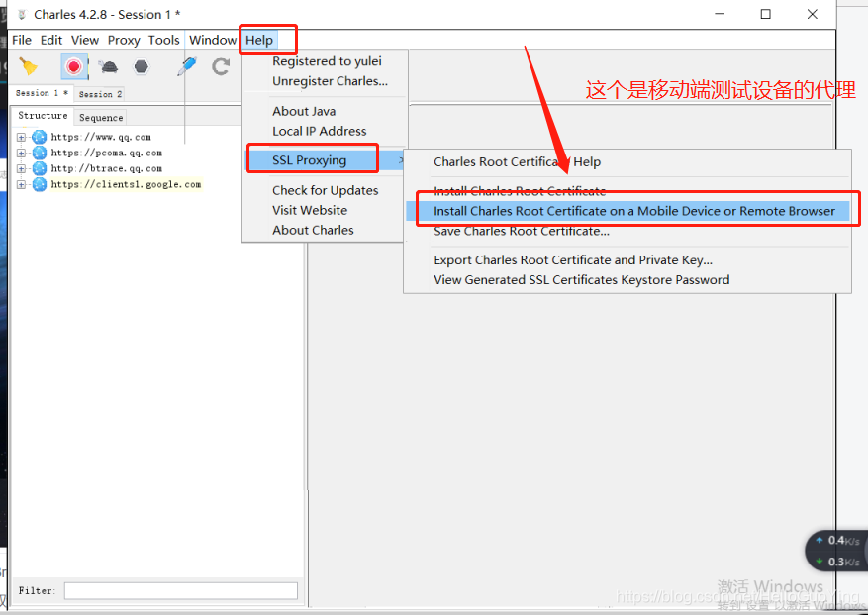Open the Edit menu

[x=50, y=40]
